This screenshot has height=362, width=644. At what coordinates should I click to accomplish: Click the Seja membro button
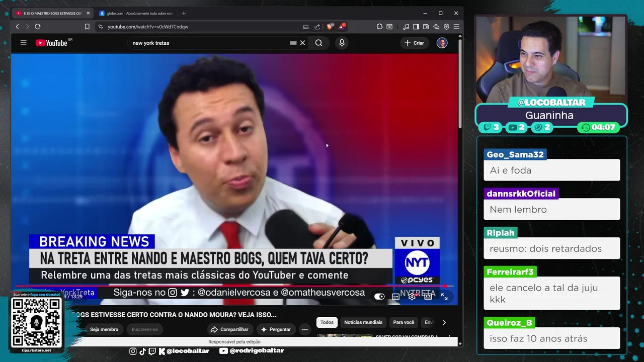(104, 329)
